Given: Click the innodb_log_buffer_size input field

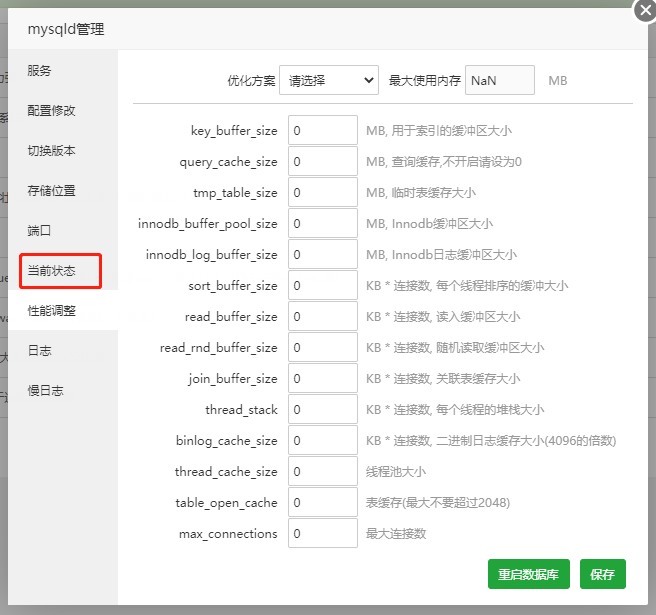Looking at the screenshot, I should 323,254.
